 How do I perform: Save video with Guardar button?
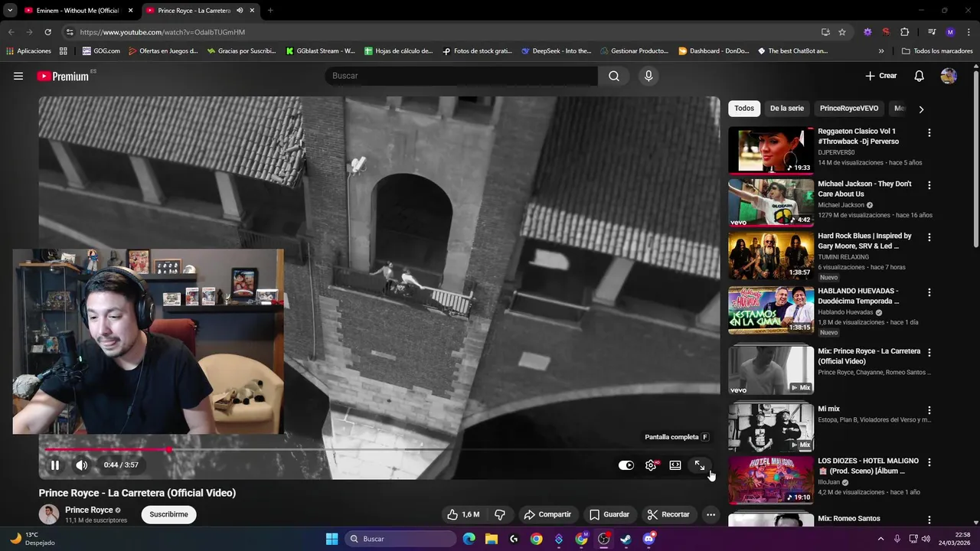pyautogui.click(x=609, y=514)
